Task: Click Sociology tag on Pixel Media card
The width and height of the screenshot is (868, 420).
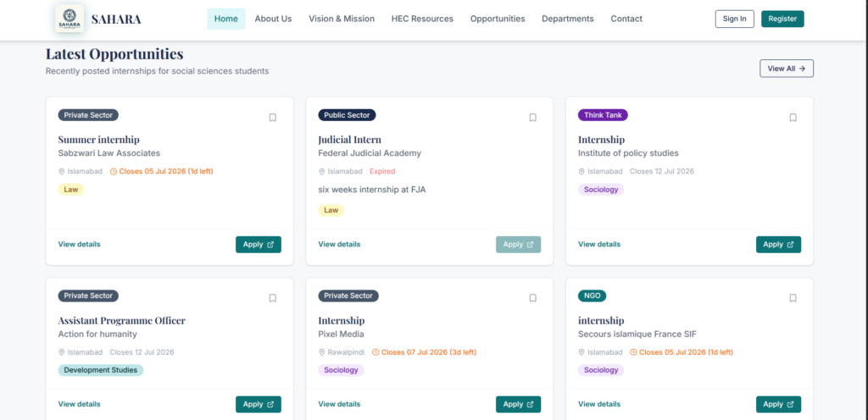Action: pyautogui.click(x=341, y=370)
